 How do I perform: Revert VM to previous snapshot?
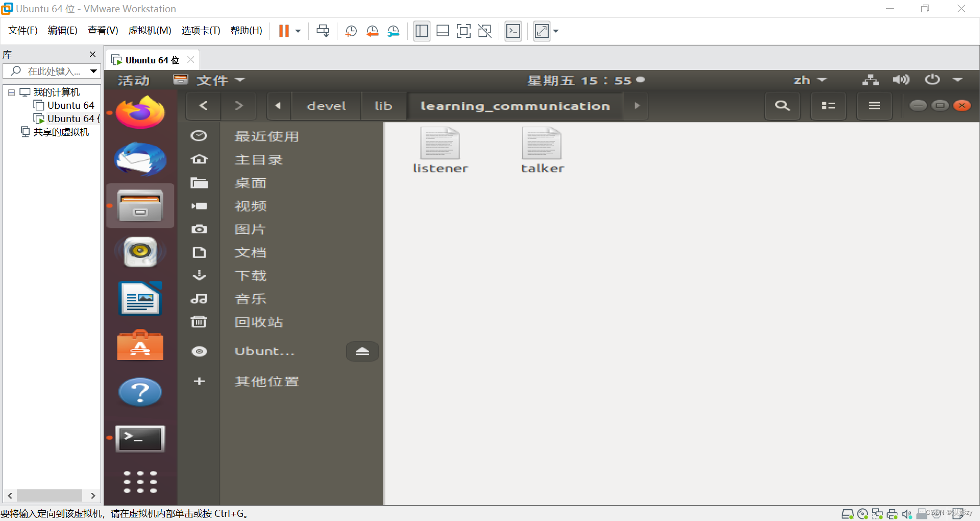point(373,31)
